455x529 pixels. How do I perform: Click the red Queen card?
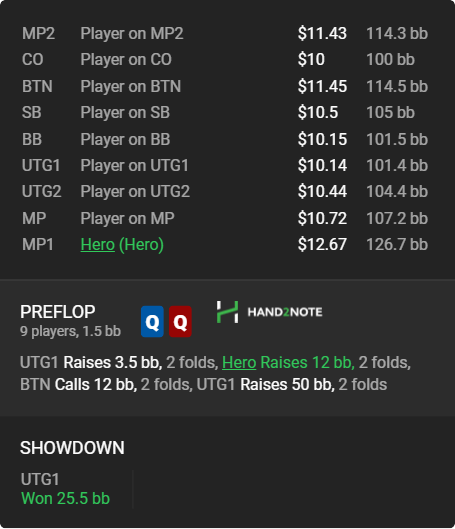pos(180,322)
